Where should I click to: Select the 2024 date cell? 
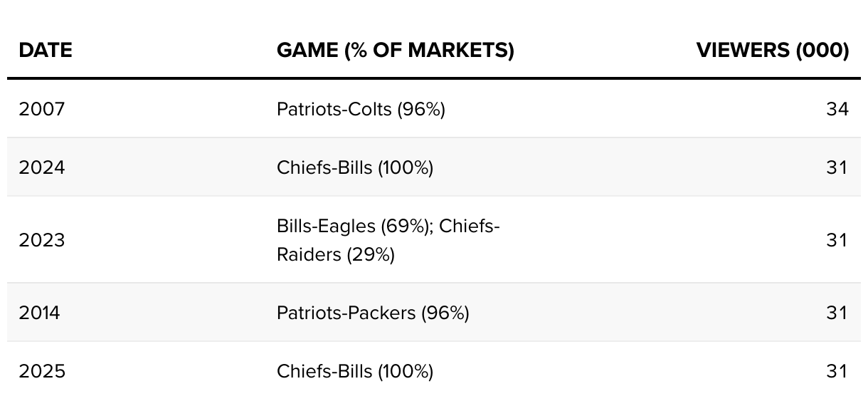pos(41,167)
